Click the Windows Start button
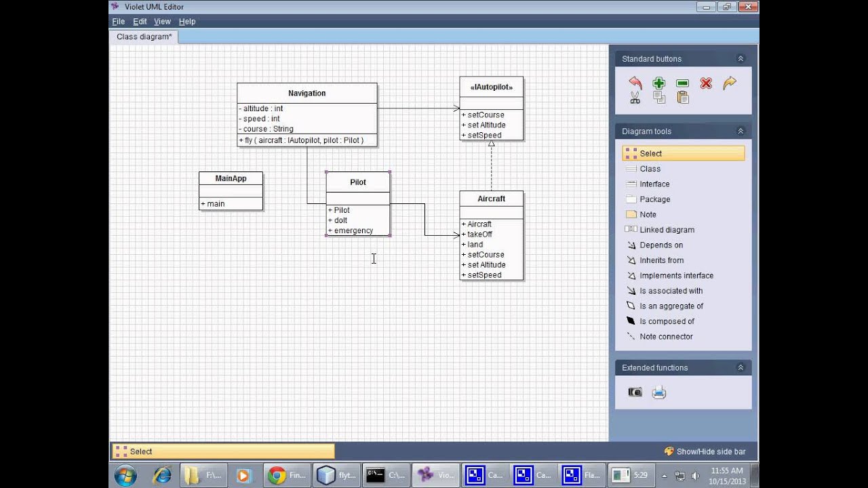868x488 pixels. click(125, 475)
